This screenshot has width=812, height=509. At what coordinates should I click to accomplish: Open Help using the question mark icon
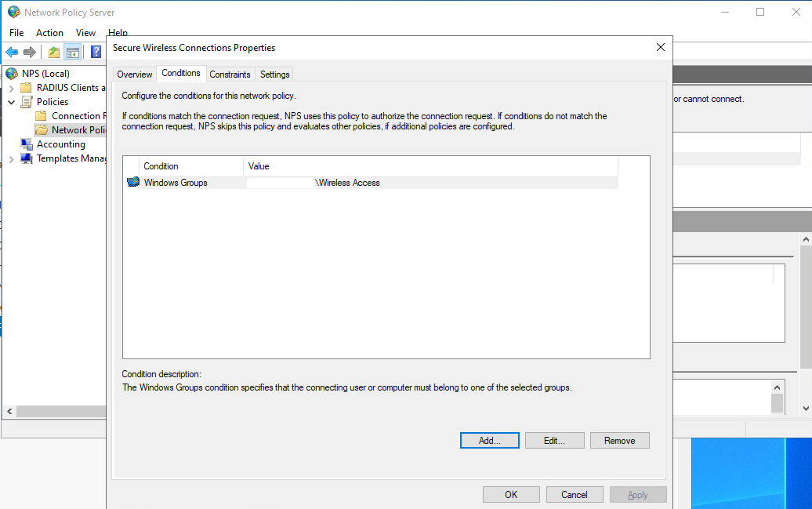[95, 53]
